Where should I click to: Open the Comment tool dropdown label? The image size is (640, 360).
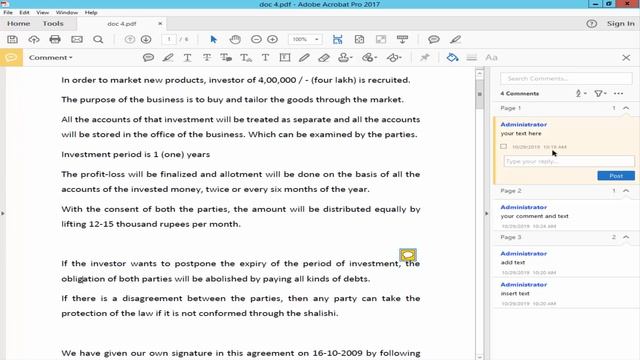point(50,58)
